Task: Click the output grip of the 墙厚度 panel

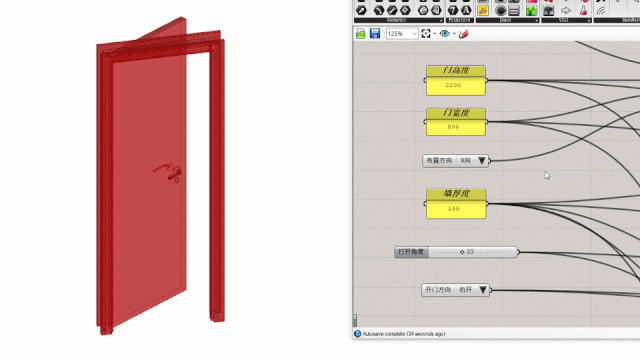Action: click(x=487, y=203)
